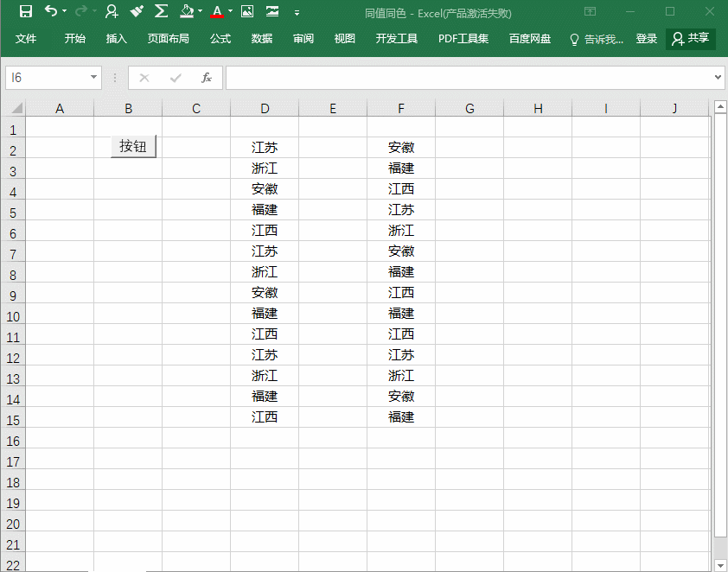Switch to the 百度网盘 tab
728x572 pixels.
coord(530,39)
